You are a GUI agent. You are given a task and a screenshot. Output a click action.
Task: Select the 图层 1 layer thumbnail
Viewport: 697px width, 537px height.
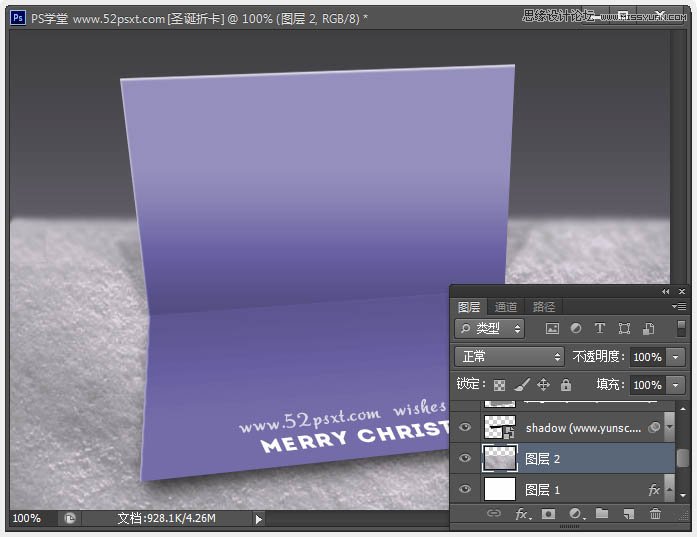click(x=500, y=489)
